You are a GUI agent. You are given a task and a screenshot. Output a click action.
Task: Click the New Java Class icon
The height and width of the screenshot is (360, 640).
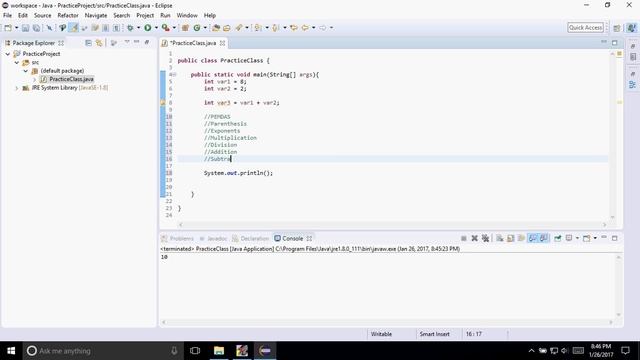197,28
